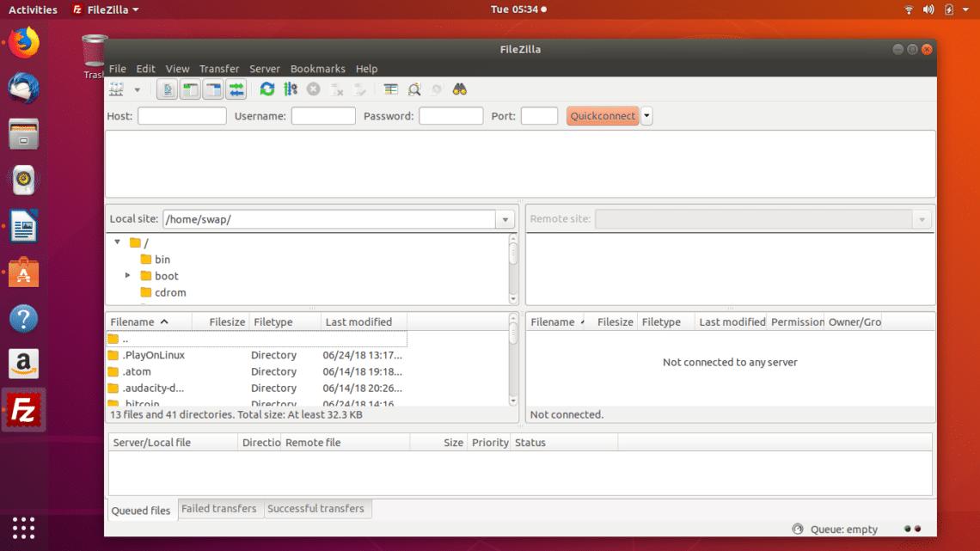Viewport: 980px width, 551px height.
Task: Switch to the Failed transfers tab
Action: tap(219, 509)
